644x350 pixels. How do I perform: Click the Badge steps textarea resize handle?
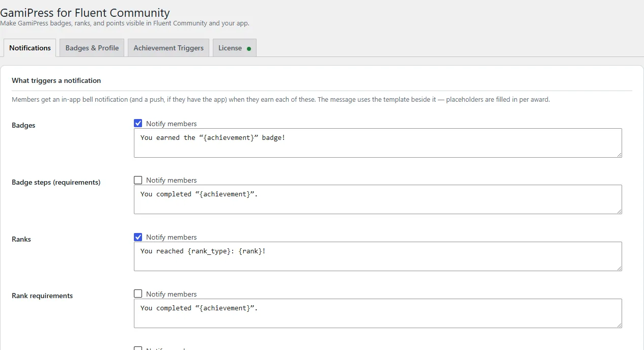coord(619,211)
